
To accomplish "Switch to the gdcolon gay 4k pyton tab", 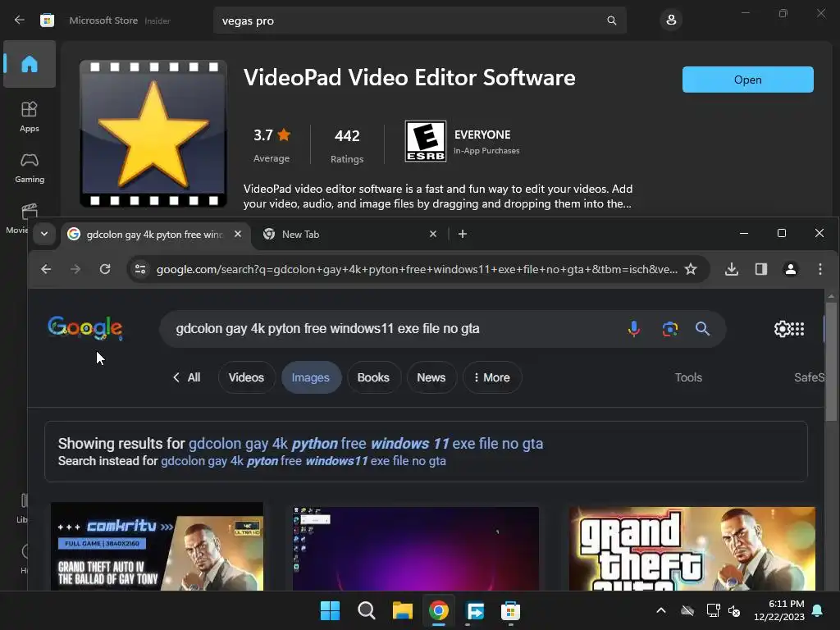I will (155, 235).
